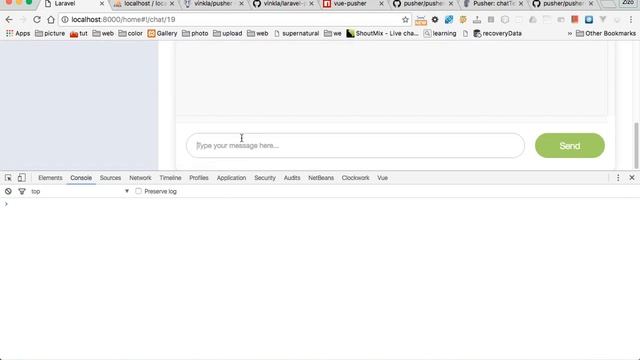Switch to the vue-pusher browser tab
Viewport: 640px width, 360px height.
(x=350, y=4)
